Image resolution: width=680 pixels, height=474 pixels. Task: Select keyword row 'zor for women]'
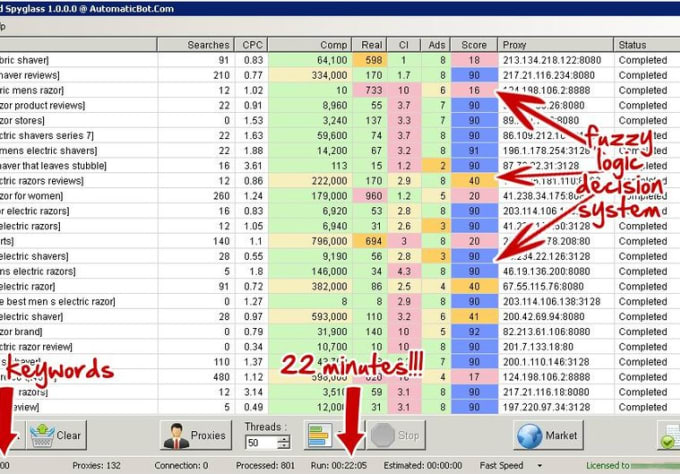[32, 196]
